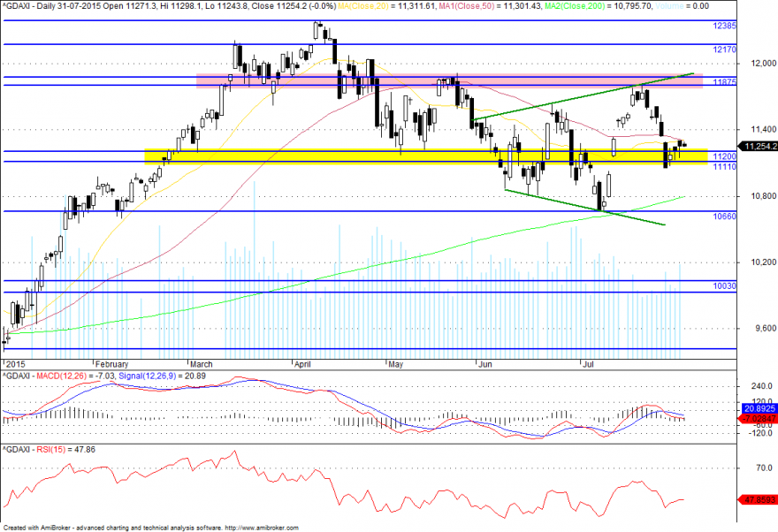Image resolution: width=778 pixels, height=532 pixels.
Task: Click the 2015 date axis label
Action: (x=15, y=364)
